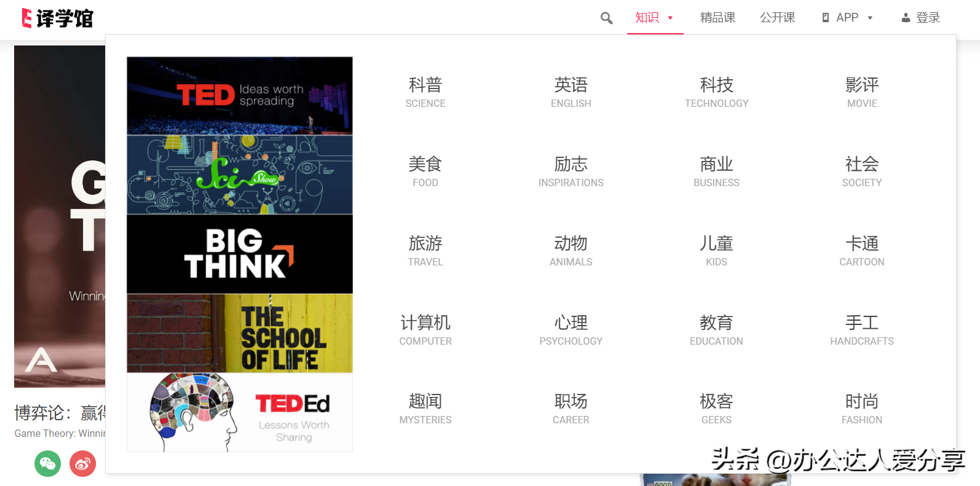Viewport: 980px width, 486px height.
Task: Open the APP menu item
Action: [x=847, y=18]
